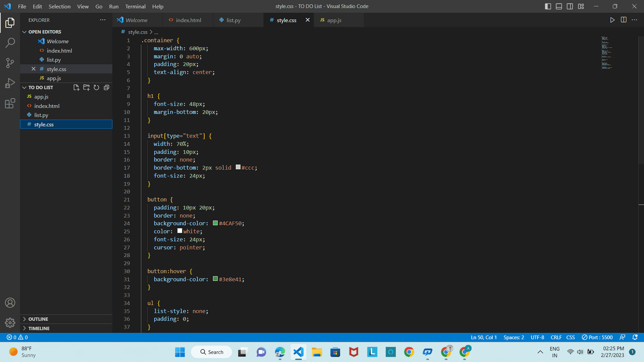
Task: Click style.css in the breadcrumb
Action: 138,32
